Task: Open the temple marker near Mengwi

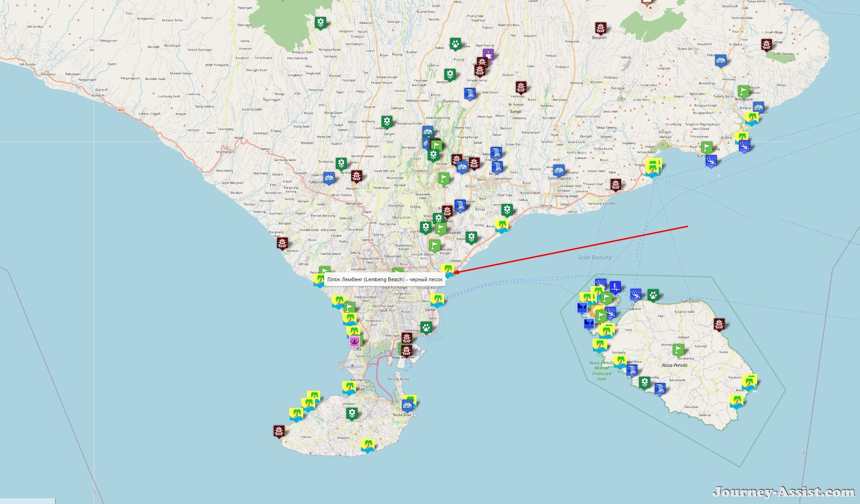Action: pos(356,177)
